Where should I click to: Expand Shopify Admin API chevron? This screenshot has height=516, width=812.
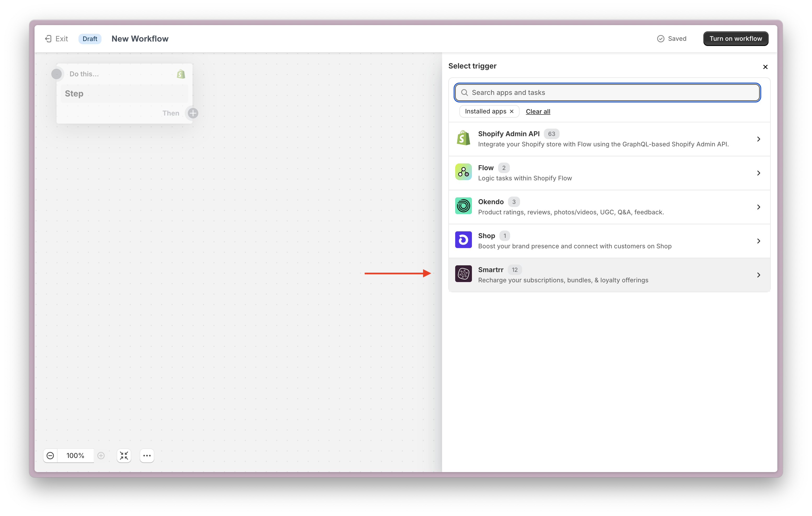(758, 139)
